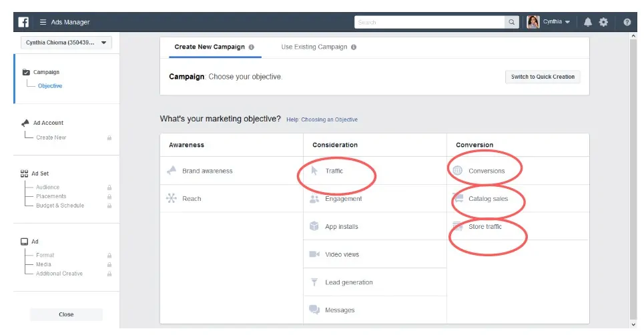Select the Brand awareness objective

coord(232,171)
